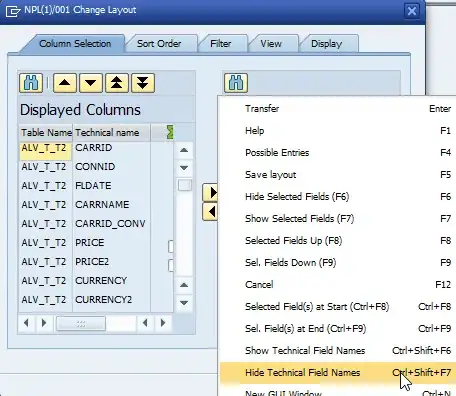Screen dimensions: 456x396
Task: Click the right arrow to hide selected fields
Action: click(x=210, y=192)
